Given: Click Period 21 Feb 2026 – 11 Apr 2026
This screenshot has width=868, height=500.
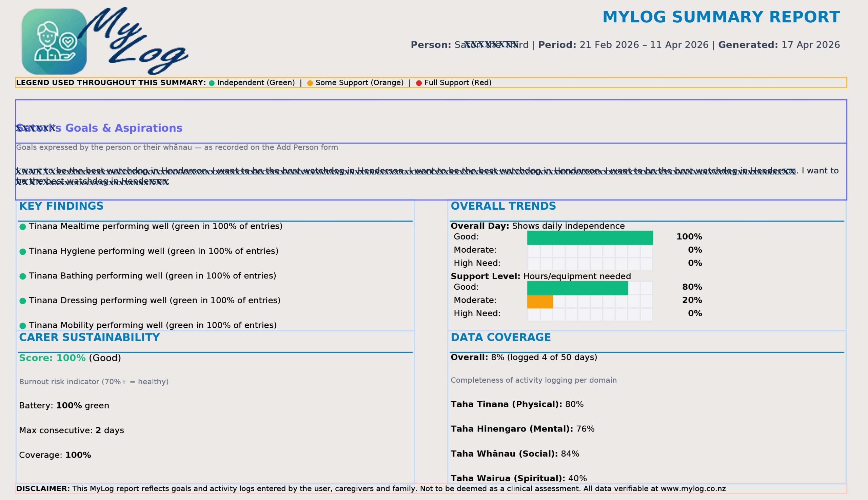Looking at the screenshot, I should (x=623, y=45).
